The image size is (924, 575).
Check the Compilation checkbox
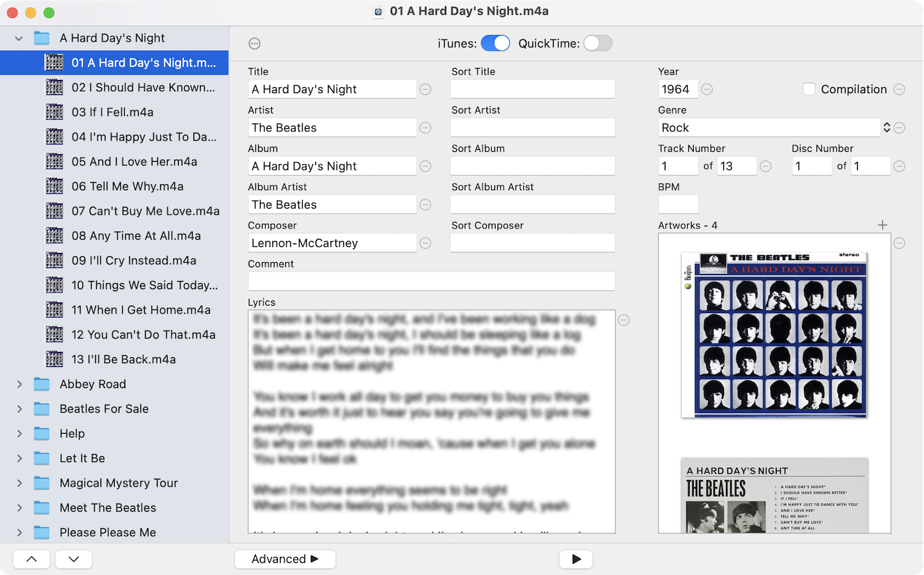[x=809, y=89]
